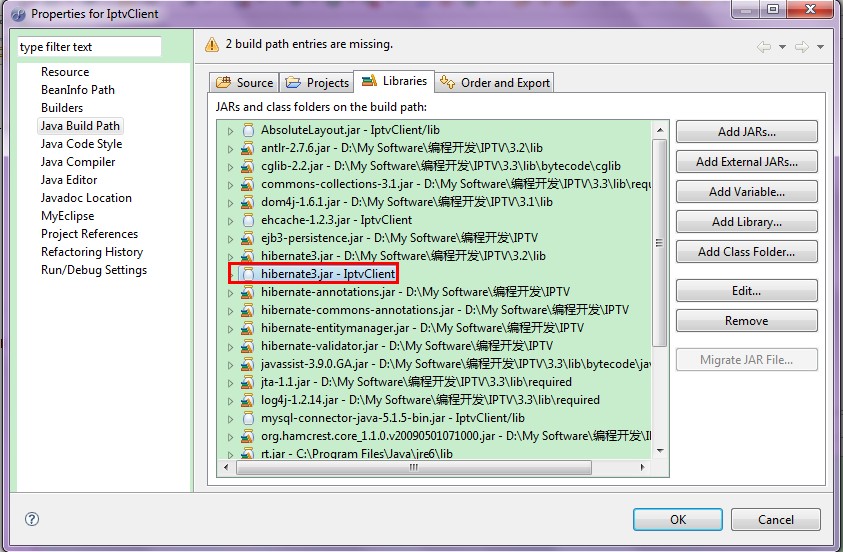843x552 pixels.
Task: Click the Add JARs... button
Action: 746,132
